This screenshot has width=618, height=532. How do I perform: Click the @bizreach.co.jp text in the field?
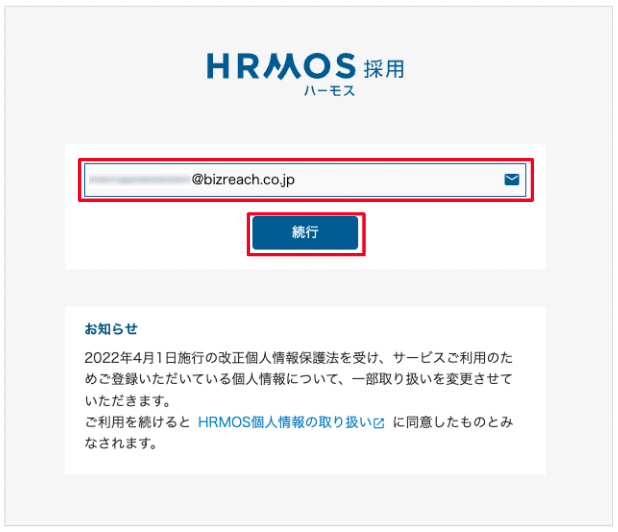(243, 180)
